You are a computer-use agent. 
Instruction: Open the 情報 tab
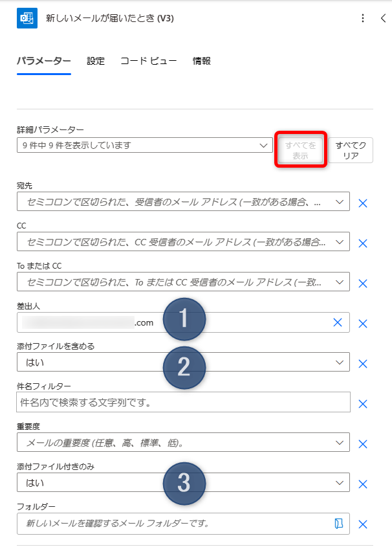pyautogui.click(x=201, y=61)
